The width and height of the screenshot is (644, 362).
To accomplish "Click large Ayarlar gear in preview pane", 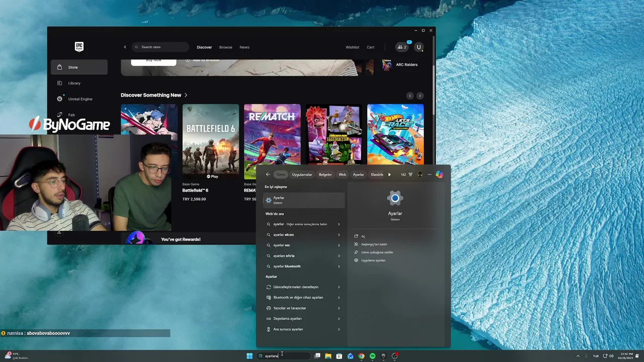I will (395, 198).
